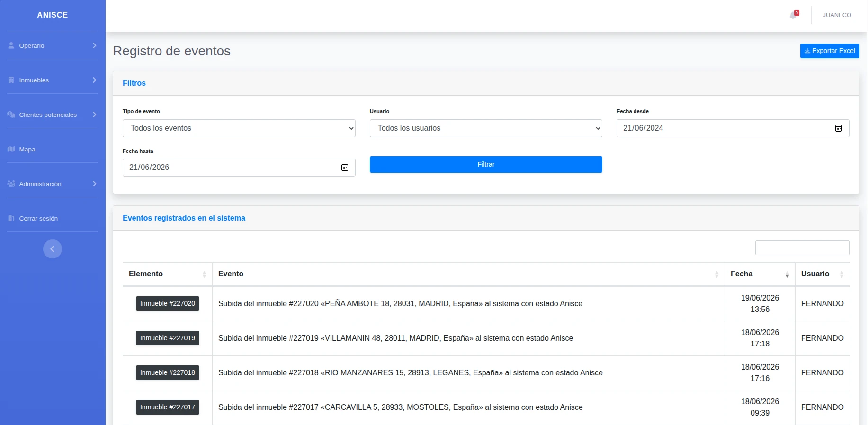This screenshot has width=868, height=425.
Task: Collapse the sidebar with round arrow button
Action: (x=53, y=249)
